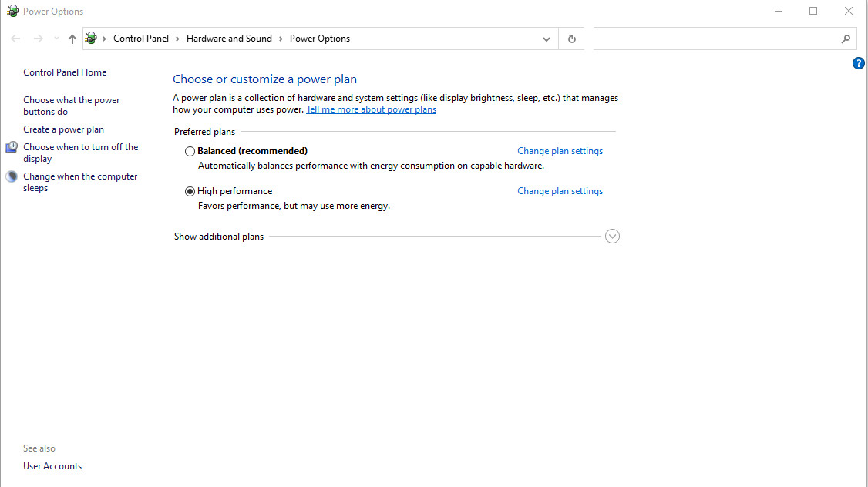Click the Control Panel search field

[x=717, y=39]
